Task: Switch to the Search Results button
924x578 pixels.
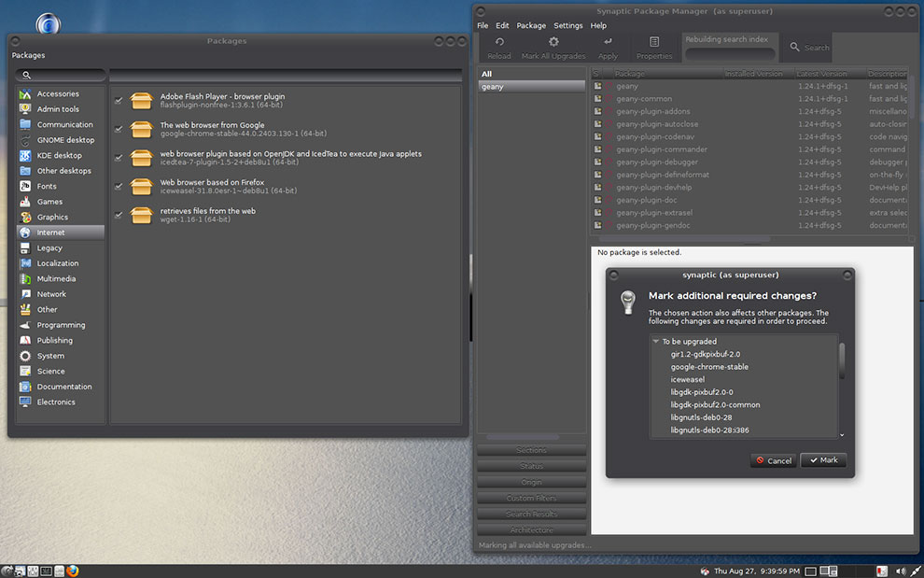Action: [x=532, y=514]
